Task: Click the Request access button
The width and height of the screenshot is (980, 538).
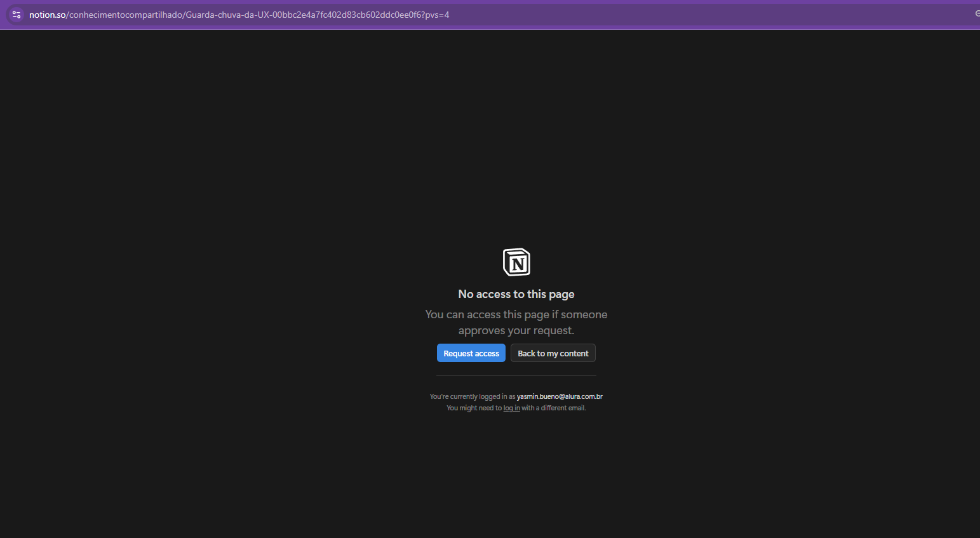Action: [471, 353]
